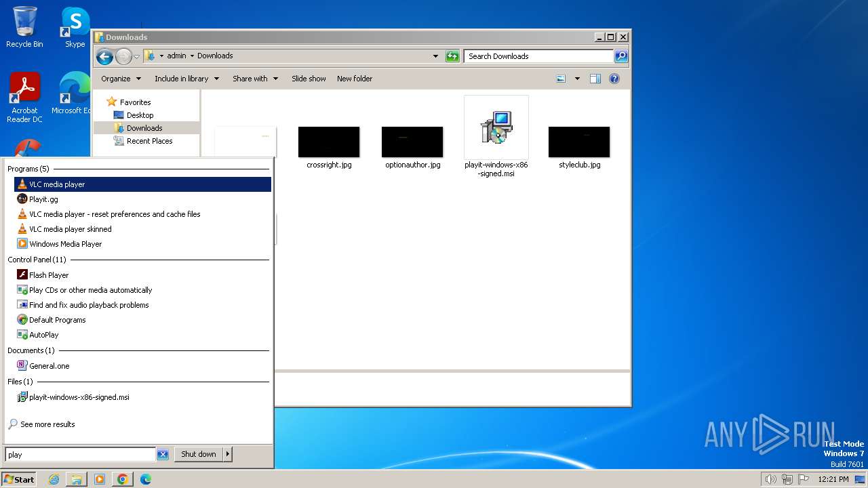Open Recycle Bin desktop icon
Viewport: 868px width, 488px height.
24,27
